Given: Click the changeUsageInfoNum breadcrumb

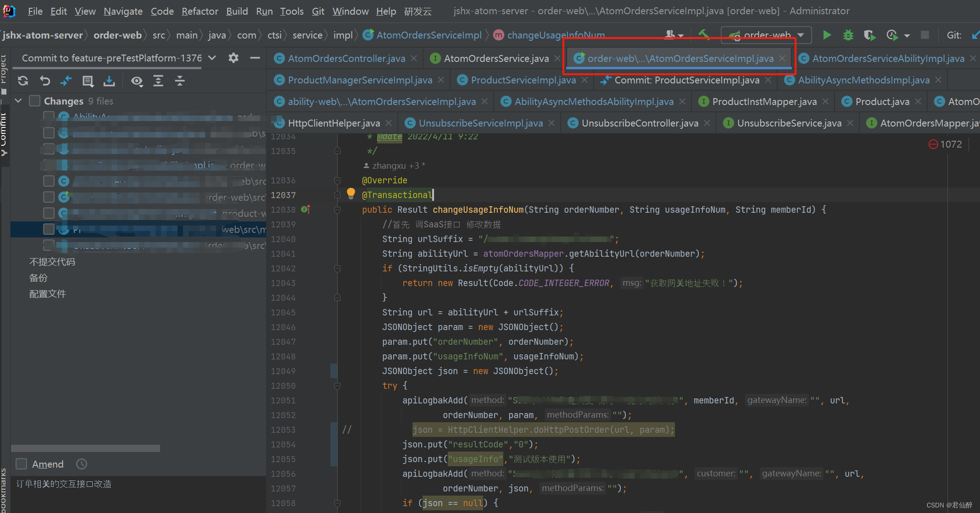Looking at the screenshot, I should tap(550, 35).
